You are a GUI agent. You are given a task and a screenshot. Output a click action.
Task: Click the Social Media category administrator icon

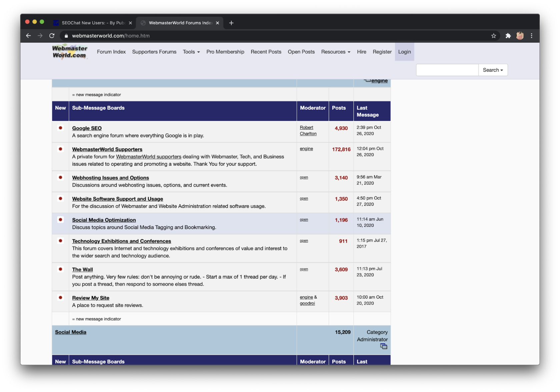pyautogui.click(x=384, y=346)
